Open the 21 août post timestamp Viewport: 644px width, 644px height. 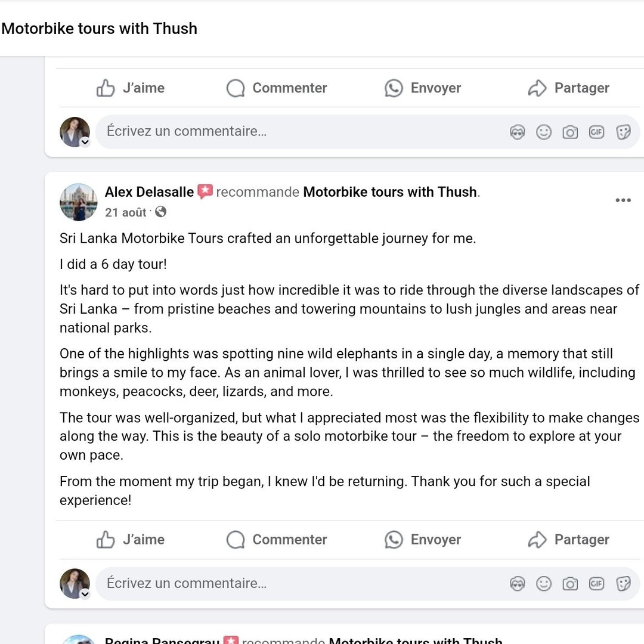125,212
